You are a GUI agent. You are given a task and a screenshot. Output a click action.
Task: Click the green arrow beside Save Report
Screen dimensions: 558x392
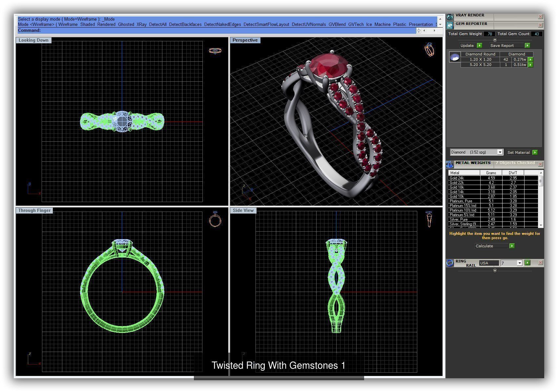coord(527,46)
